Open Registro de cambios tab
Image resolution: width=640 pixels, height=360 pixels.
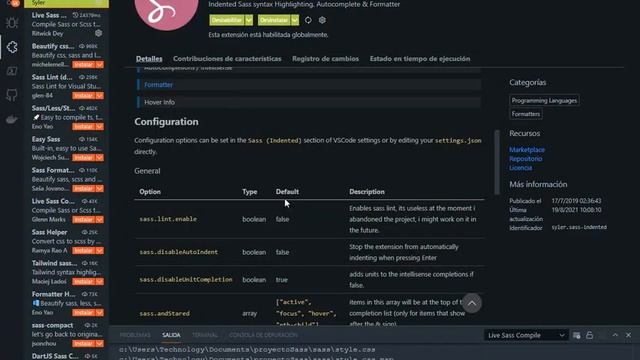[x=325, y=59]
